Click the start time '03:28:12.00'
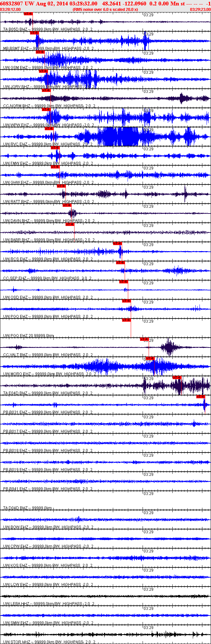The image size is (211, 644). (x=11, y=10)
